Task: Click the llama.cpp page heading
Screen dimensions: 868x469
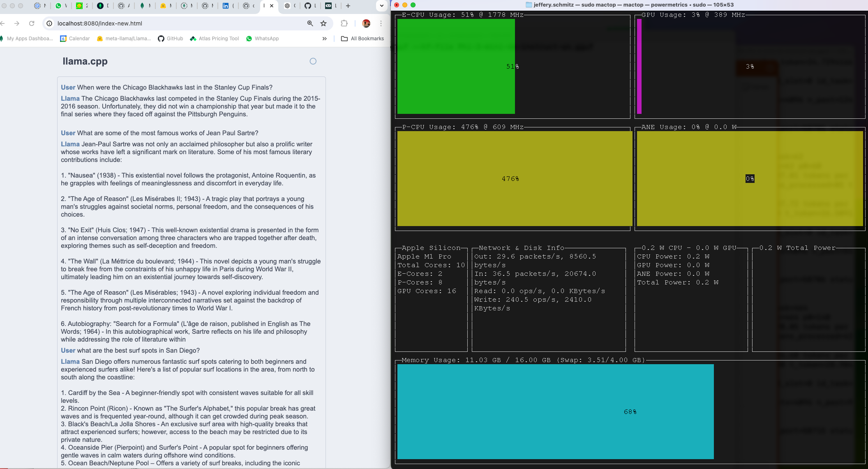Action: pos(85,61)
